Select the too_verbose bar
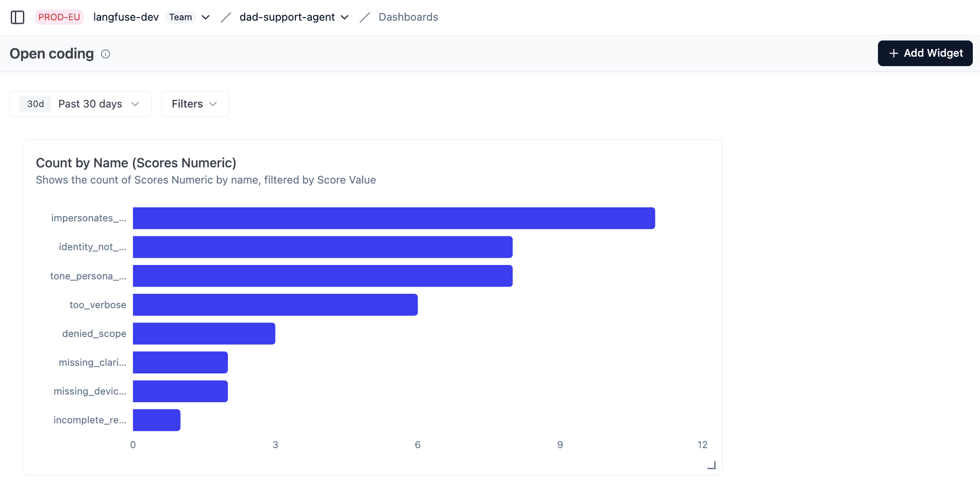This screenshot has width=980, height=503. (275, 305)
